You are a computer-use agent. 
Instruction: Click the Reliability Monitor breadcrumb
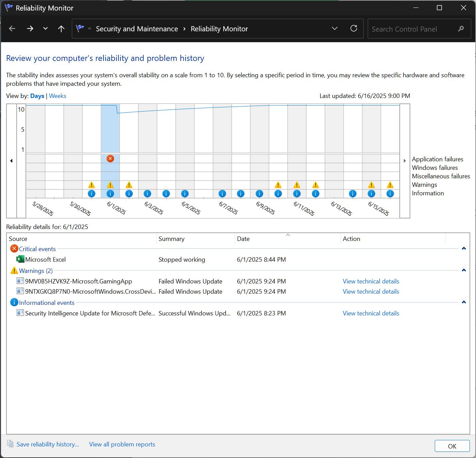point(219,29)
